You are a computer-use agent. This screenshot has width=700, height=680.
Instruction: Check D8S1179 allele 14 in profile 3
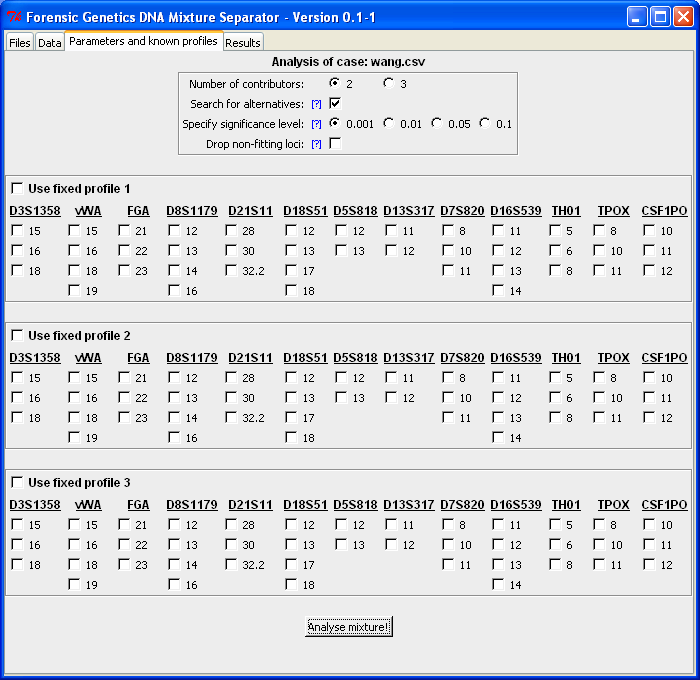click(x=175, y=564)
